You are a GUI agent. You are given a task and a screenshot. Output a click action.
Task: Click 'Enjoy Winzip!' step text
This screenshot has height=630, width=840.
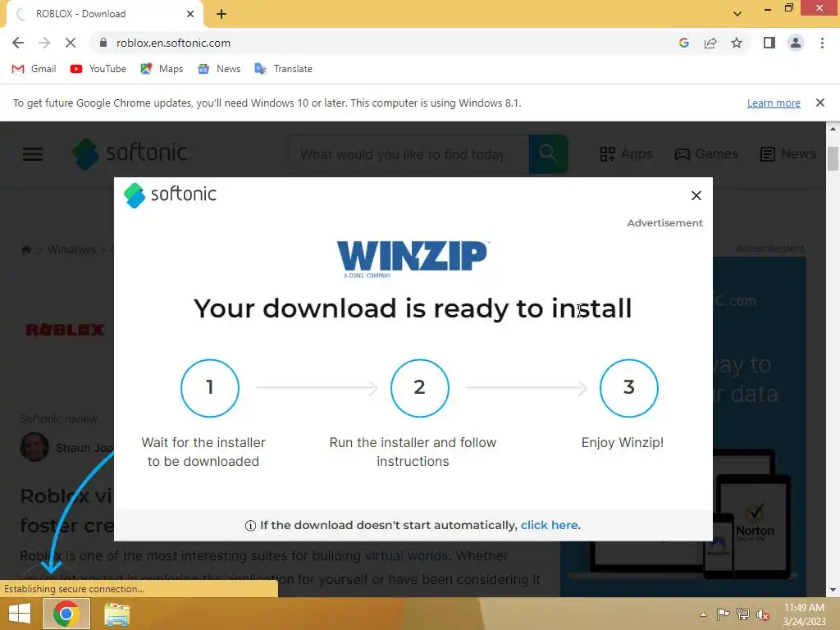[623, 443]
